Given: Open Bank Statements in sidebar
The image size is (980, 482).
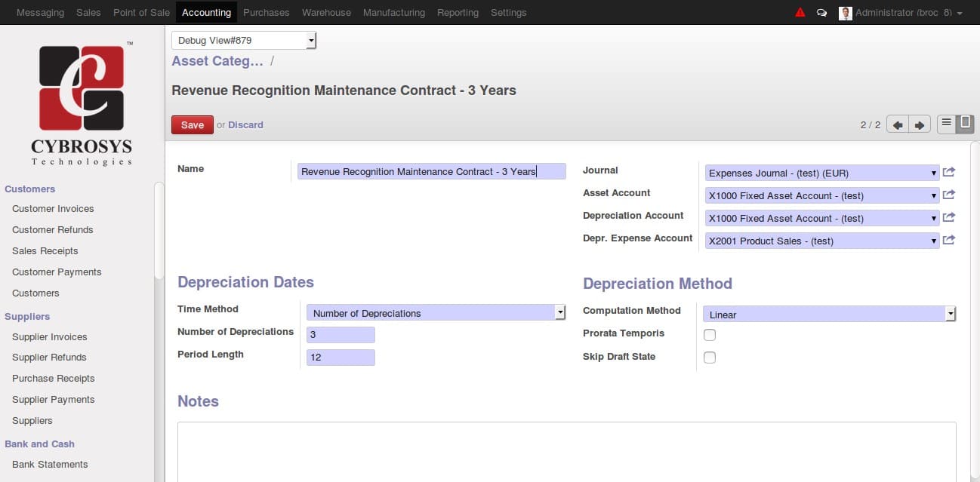Looking at the screenshot, I should coord(50,465).
